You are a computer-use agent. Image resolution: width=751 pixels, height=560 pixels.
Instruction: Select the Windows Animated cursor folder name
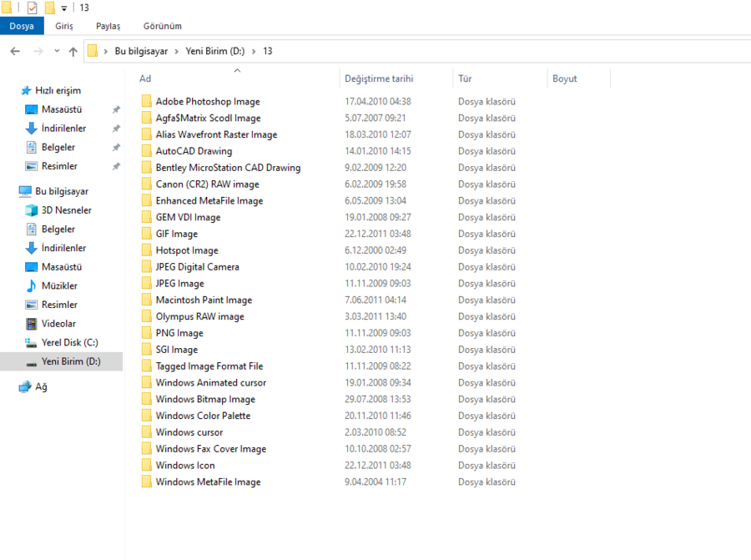coord(211,383)
